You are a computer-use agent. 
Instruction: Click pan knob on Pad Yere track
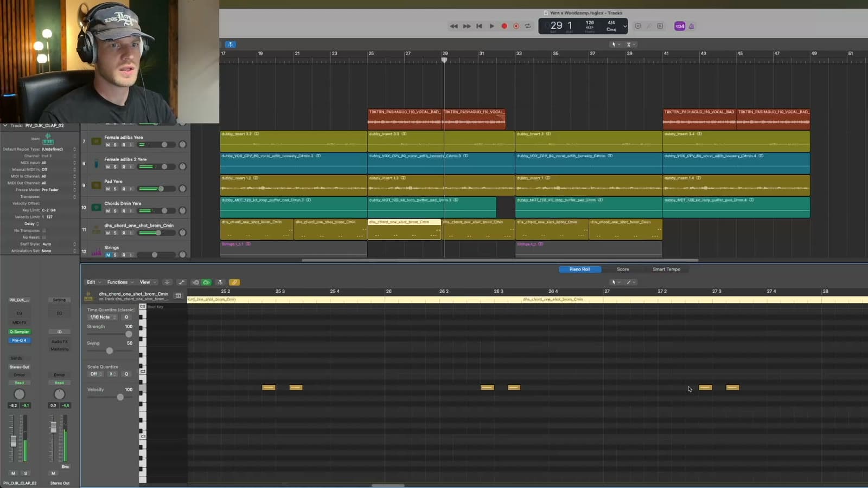click(x=182, y=189)
